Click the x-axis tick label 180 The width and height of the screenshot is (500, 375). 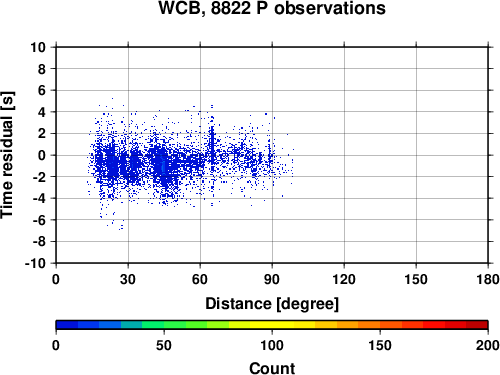pyautogui.click(x=488, y=279)
